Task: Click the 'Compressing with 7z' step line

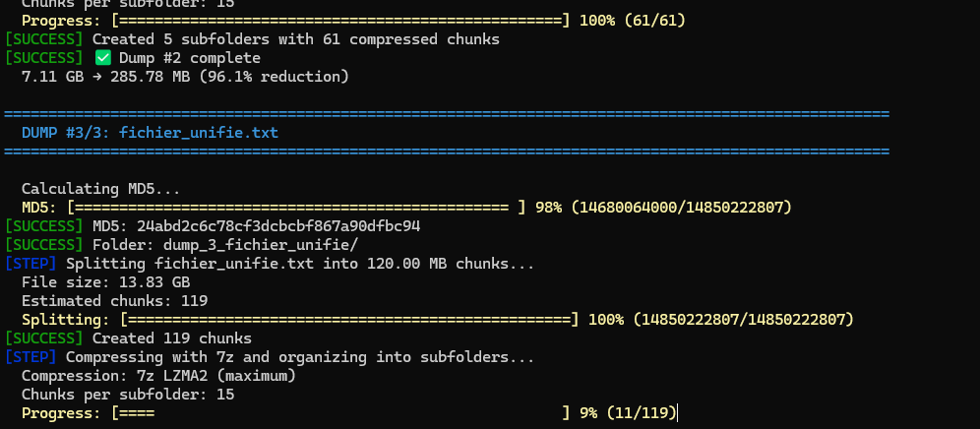Action: (x=299, y=357)
